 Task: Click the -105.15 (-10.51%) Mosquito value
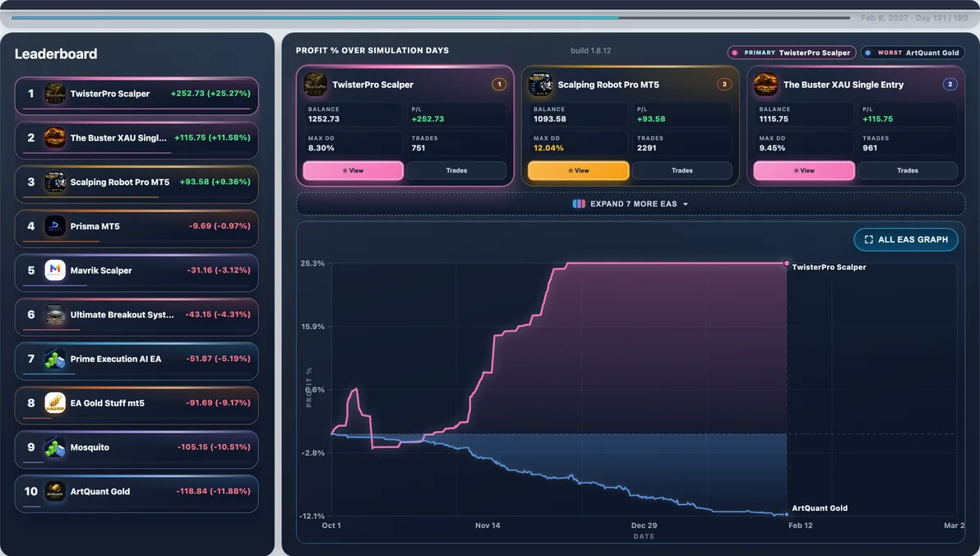click(214, 447)
